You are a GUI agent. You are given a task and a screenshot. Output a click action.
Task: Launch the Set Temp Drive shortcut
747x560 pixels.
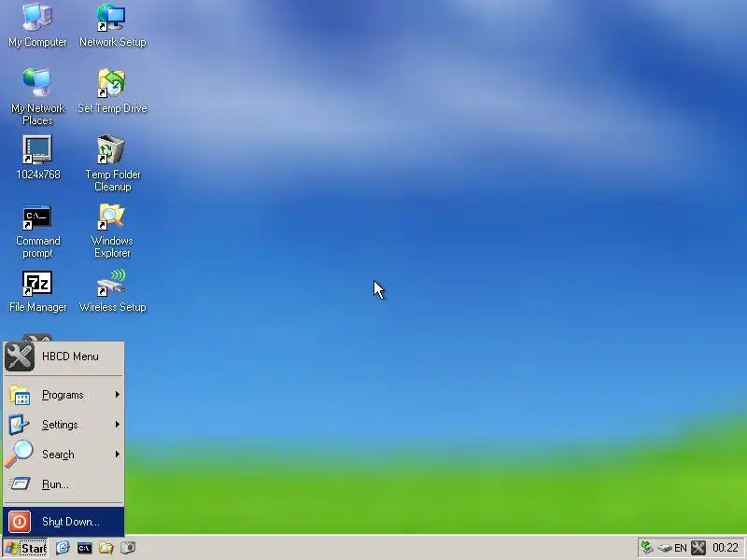[112, 91]
